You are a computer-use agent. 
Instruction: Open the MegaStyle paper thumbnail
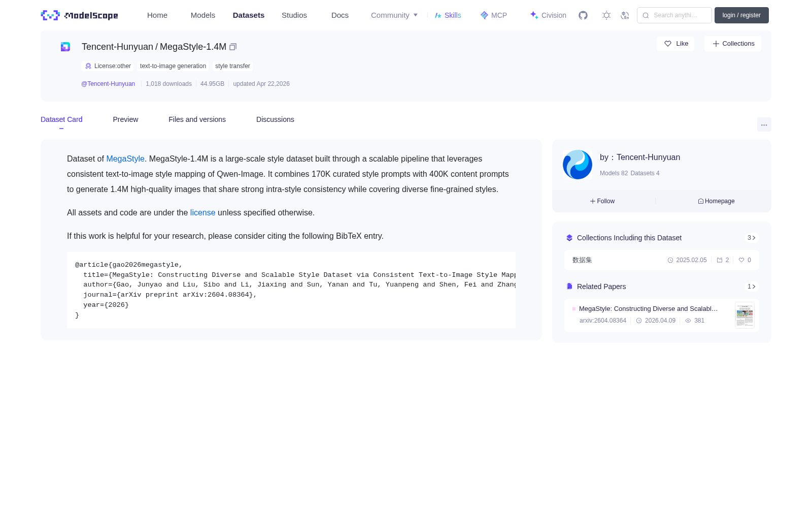click(x=745, y=315)
